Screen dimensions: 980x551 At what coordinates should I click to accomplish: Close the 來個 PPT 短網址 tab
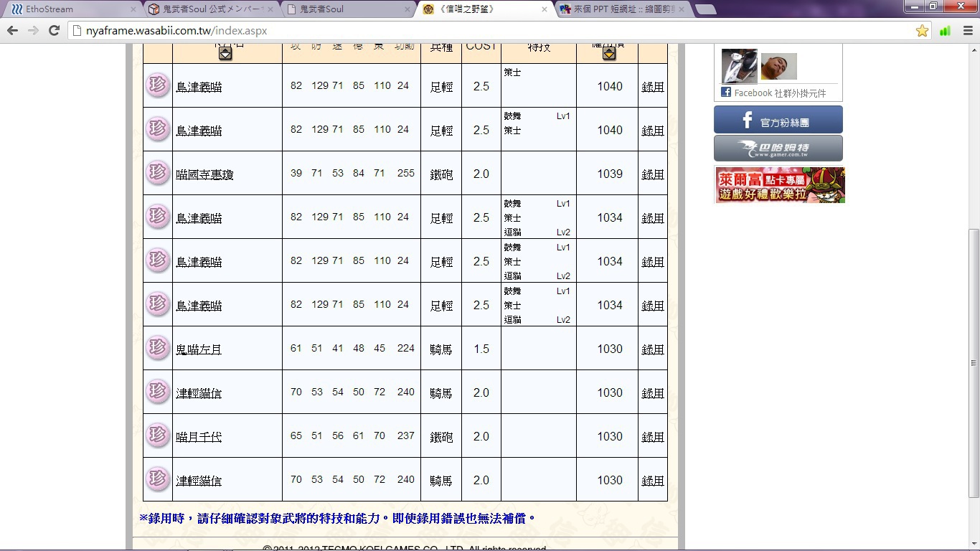pyautogui.click(x=682, y=9)
